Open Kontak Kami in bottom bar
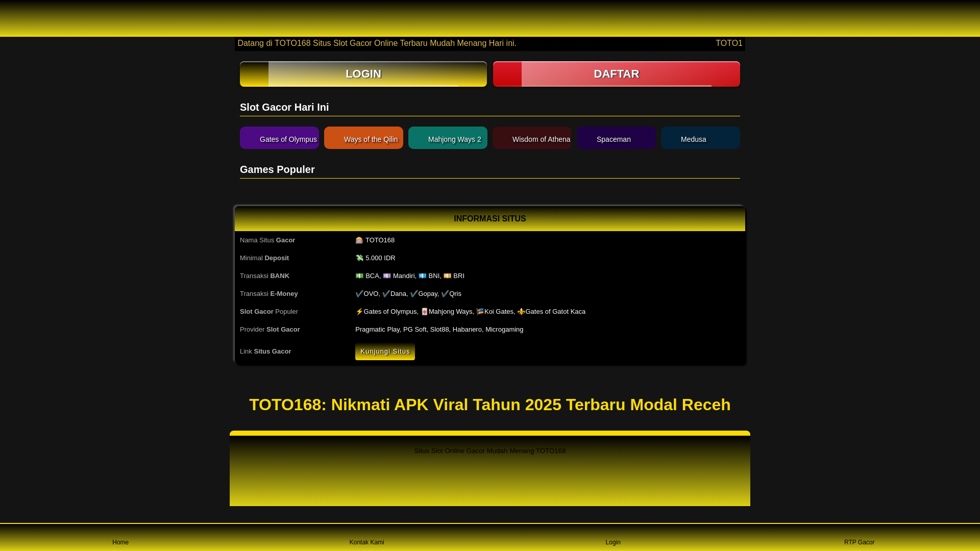The width and height of the screenshot is (980, 551). [366, 542]
